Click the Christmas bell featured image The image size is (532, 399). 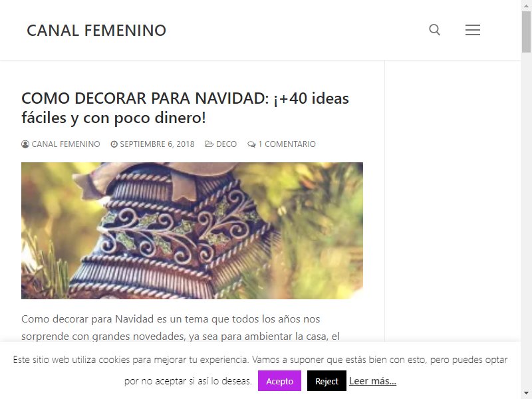(192, 231)
